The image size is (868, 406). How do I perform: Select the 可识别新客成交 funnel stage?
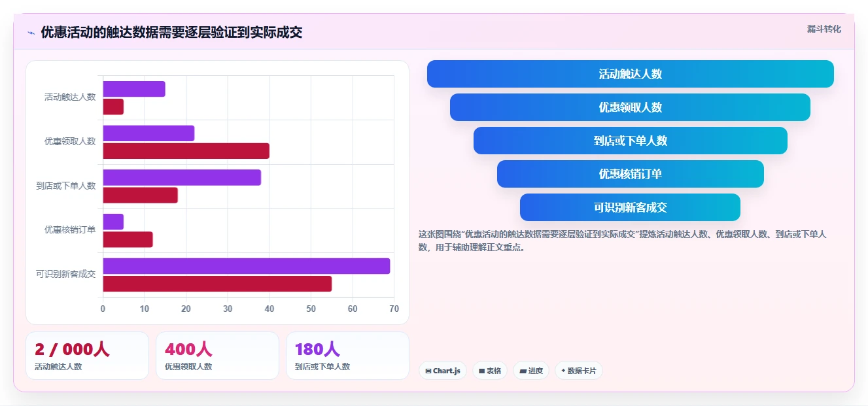pos(631,207)
